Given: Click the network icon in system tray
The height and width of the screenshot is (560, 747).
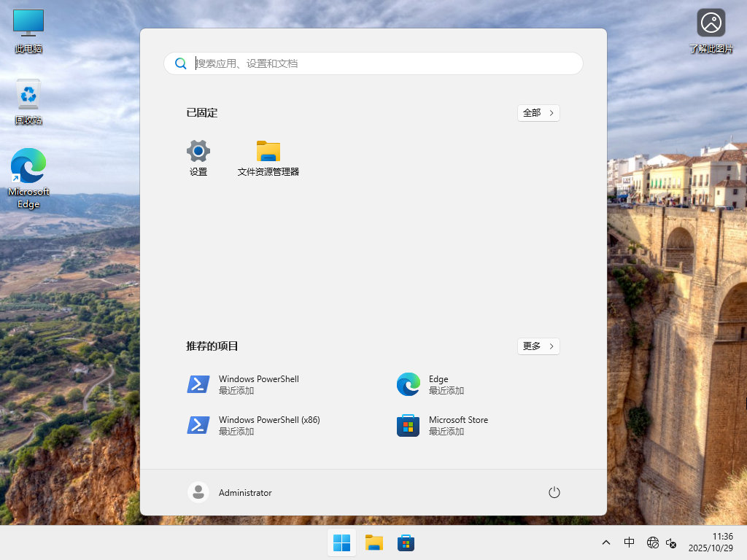Looking at the screenshot, I should tap(652, 542).
